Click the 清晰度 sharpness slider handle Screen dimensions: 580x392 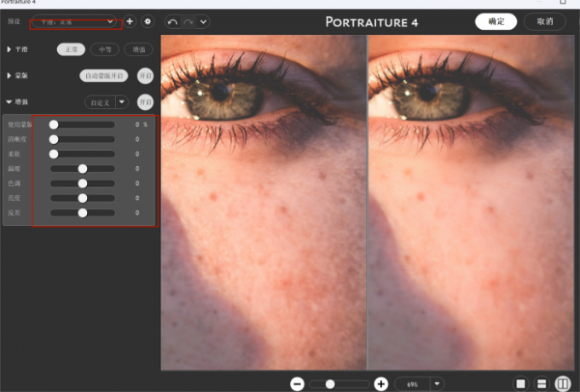coord(54,139)
